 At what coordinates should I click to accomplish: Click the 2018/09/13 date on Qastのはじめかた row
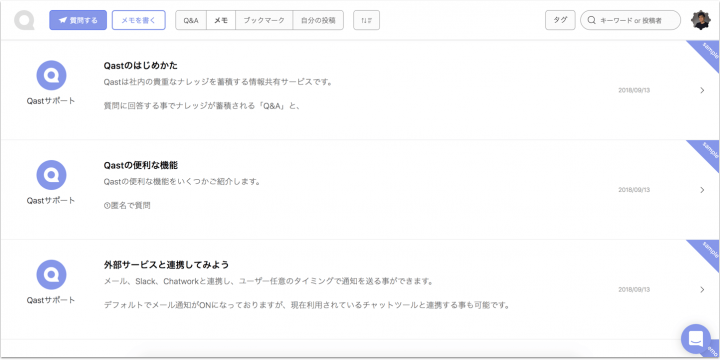634,90
